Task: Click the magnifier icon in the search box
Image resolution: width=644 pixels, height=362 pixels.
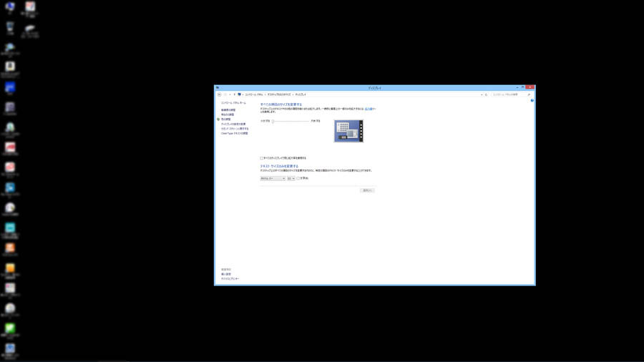Action: 529,94
